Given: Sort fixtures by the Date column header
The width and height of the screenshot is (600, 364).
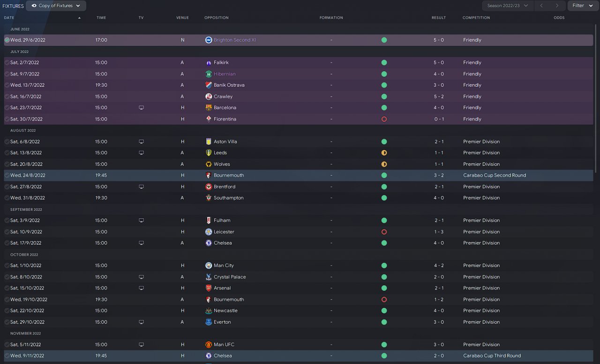Looking at the screenshot, I should pos(9,18).
